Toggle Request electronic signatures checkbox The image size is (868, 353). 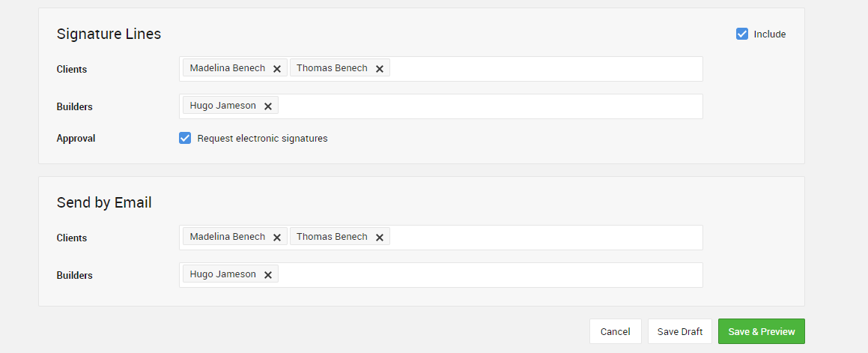pyautogui.click(x=185, y=138)
